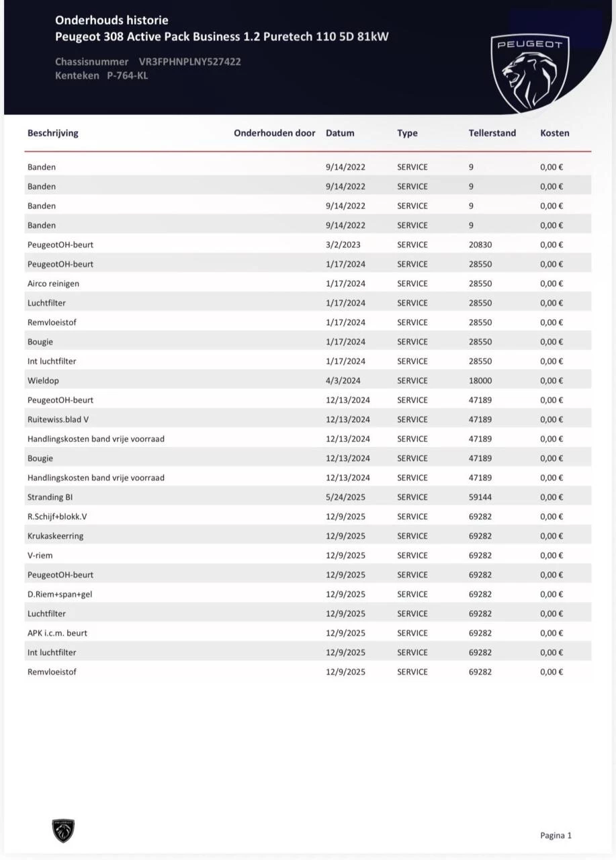The width and height of the screenshot is (616, 860).
Task: Click the Tellerstand column header
Action: [492, 133]
